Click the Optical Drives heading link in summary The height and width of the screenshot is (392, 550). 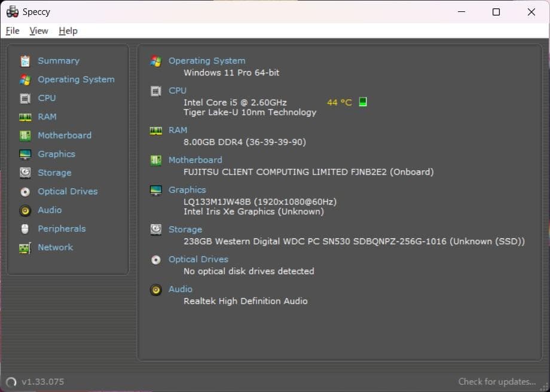point(198,259)
